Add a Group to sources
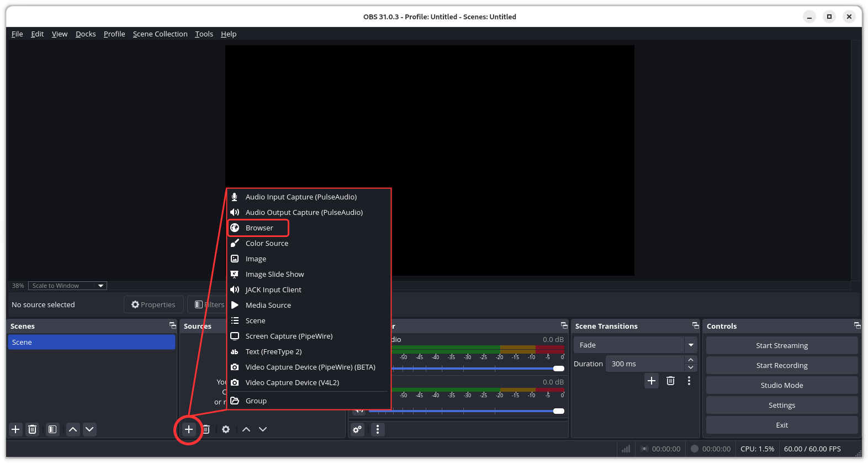 309,401
